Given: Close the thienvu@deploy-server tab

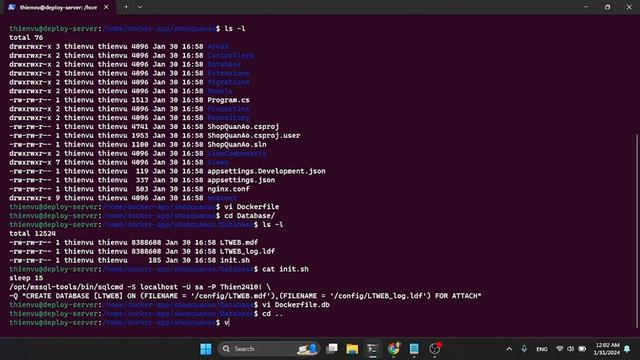Looking at the screenshot, I should coord(106,7).
